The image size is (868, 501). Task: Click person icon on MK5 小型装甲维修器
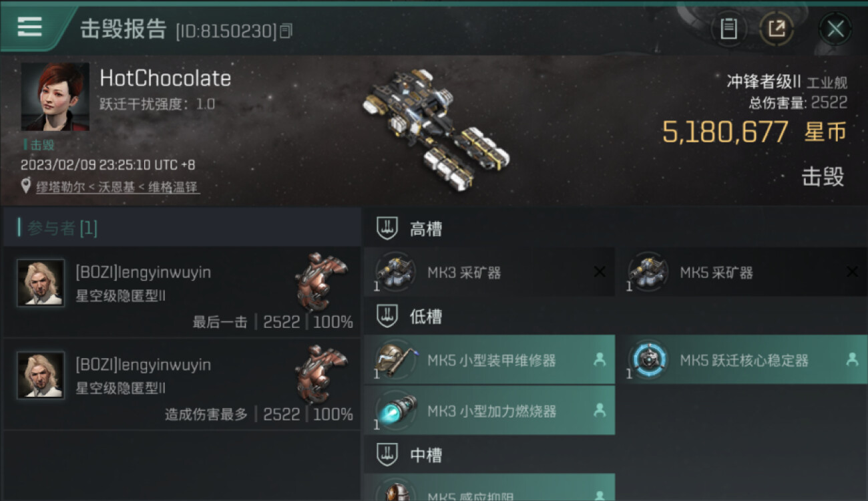pos(600,359)
